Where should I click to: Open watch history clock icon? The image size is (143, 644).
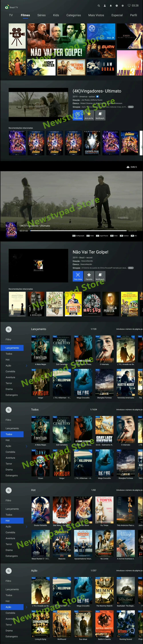click(117, 5)
